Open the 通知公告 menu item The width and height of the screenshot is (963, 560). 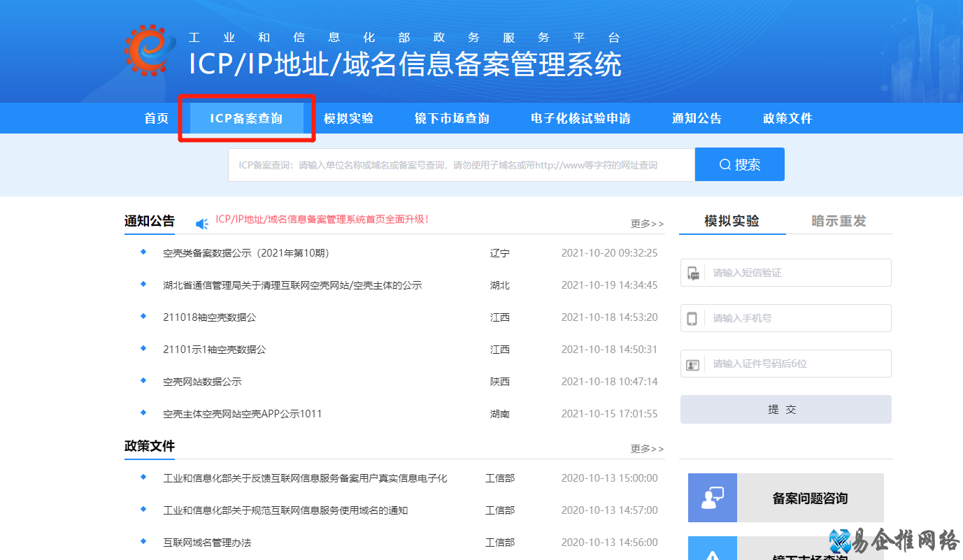pos(696,118)
